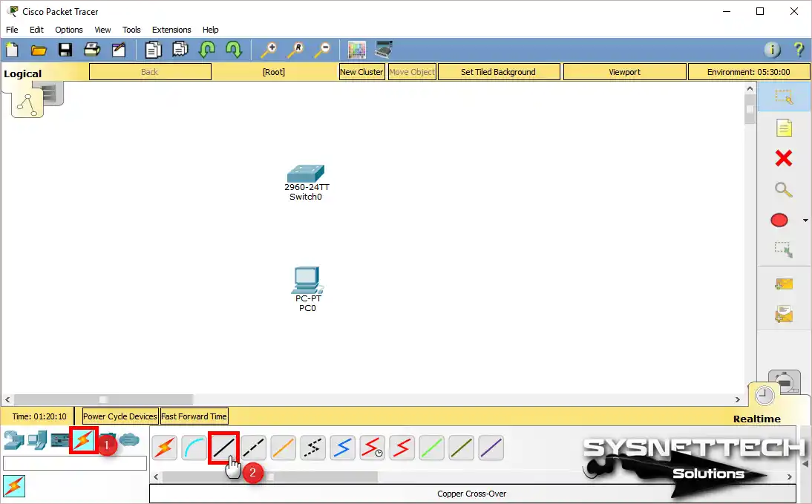
Task: Select the blue Coaxial cable
Action: click(x=342, y=448)
